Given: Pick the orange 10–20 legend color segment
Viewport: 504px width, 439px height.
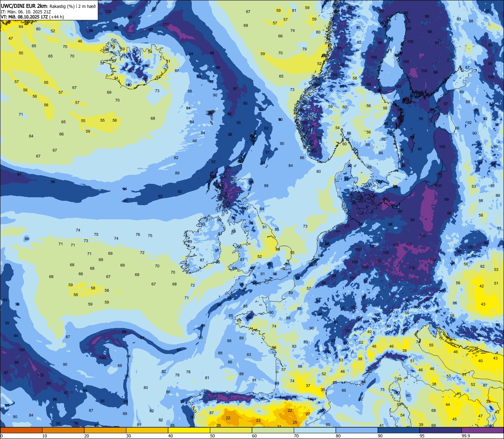Looking at the screenshot, I should point(63,430).
